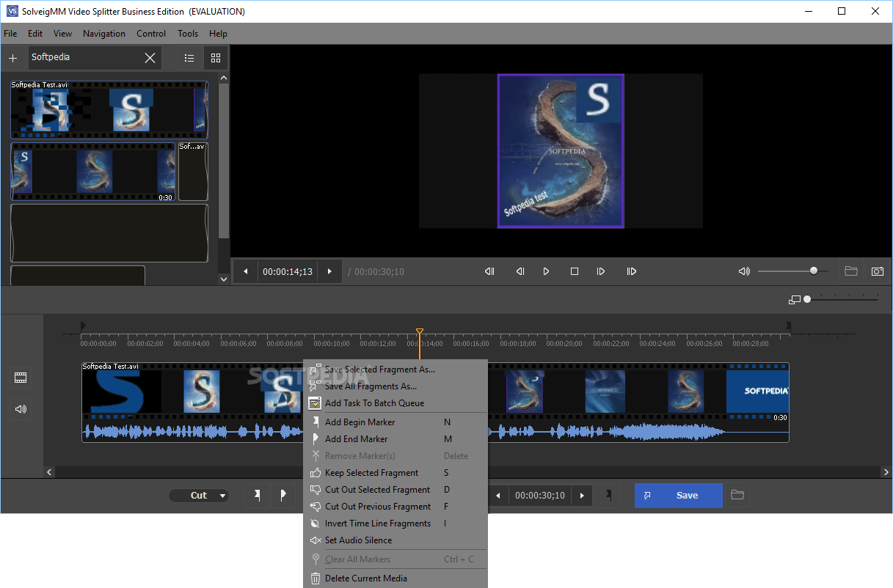Select the second library clip showing 0:30
The width and height of the screenshot is (893, 588).
point(93,172)
